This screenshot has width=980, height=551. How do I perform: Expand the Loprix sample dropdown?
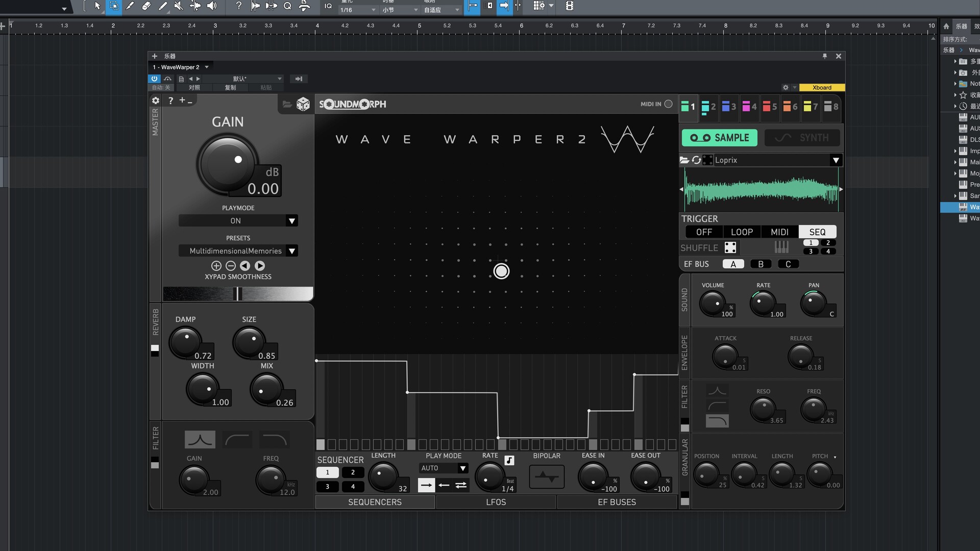(x=836, y=160)
